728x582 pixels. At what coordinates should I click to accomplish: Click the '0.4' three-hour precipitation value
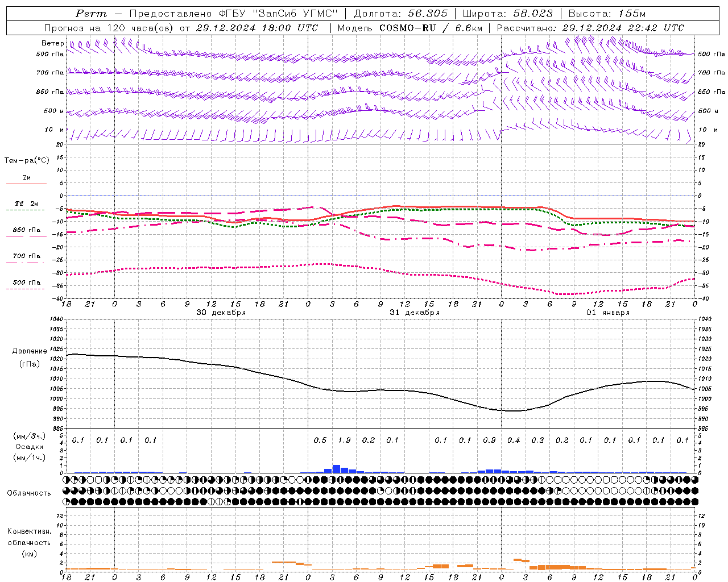pos(514,440)
